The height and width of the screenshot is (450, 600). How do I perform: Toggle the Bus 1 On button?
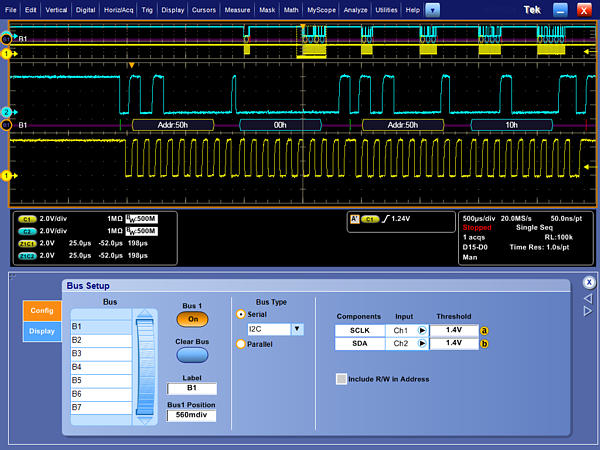click(192, 319)
